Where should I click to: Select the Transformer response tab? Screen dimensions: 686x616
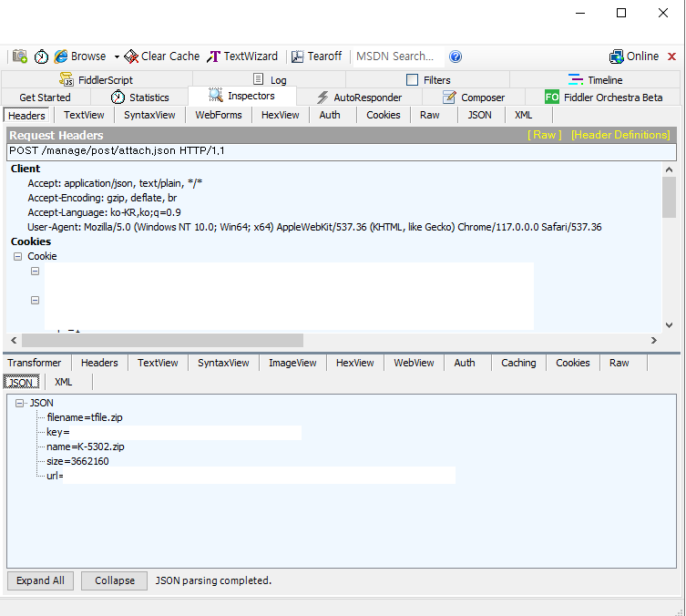[34, 363]
